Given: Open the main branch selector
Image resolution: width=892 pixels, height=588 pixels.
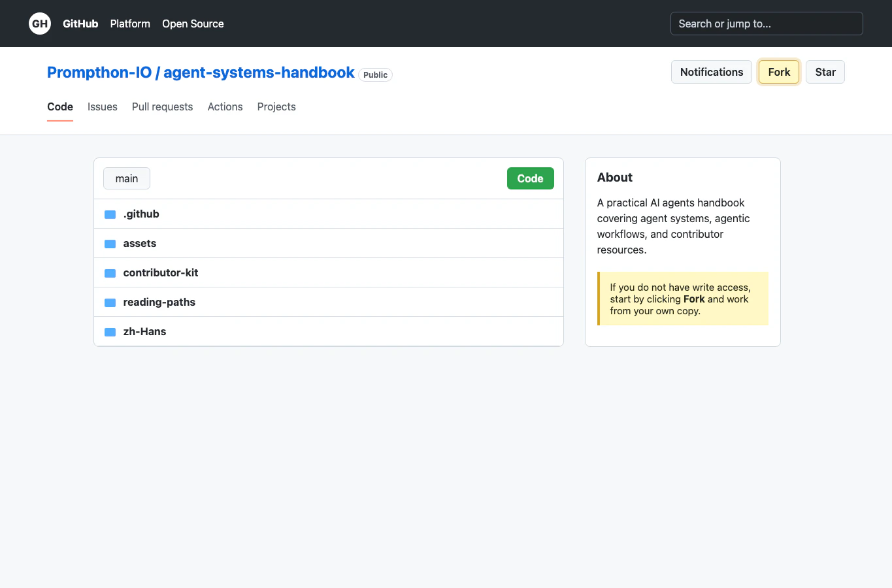Looking at the screenshot, I should coord(127,178).
